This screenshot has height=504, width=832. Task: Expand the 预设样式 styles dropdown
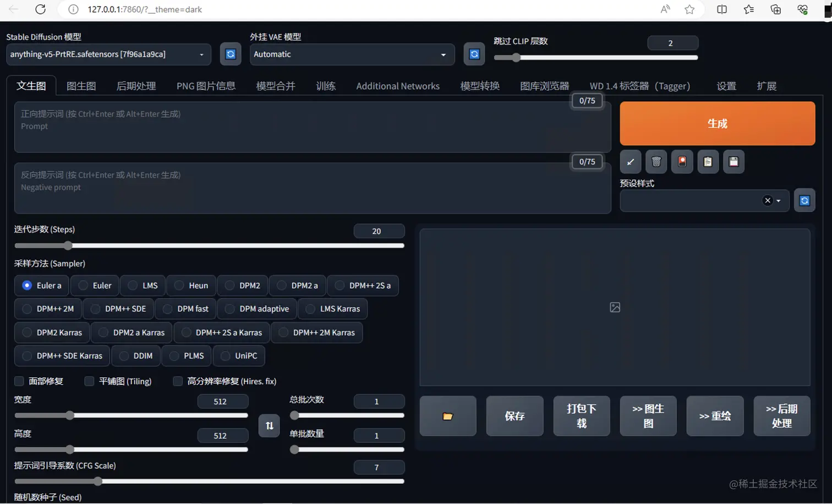pos(778,200)
